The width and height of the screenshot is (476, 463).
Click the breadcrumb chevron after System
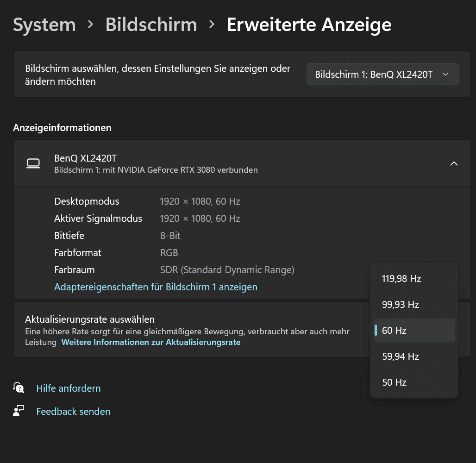[x=90, y=24]
